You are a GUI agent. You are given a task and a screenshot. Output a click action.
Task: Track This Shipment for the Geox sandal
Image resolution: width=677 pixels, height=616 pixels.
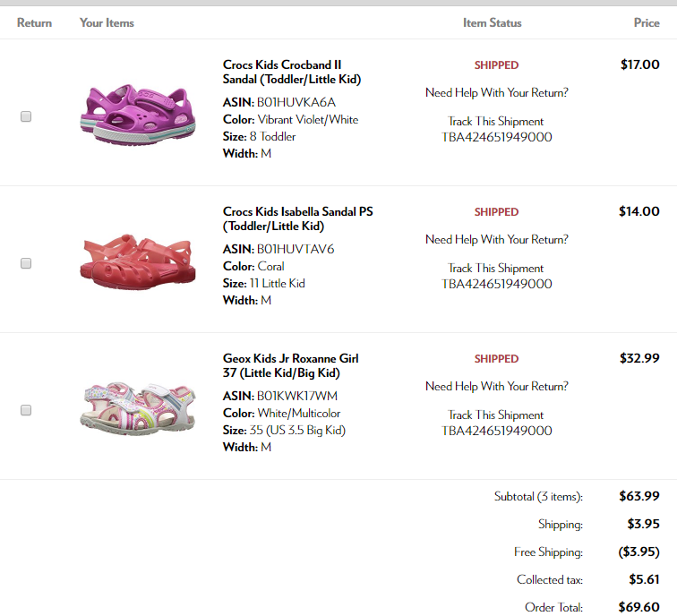(x=496, y=415)
